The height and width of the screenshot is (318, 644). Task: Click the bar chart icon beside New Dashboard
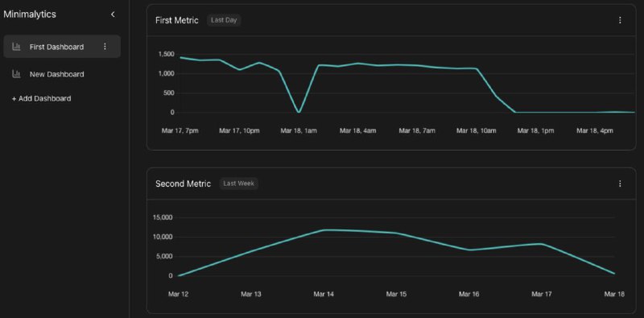16,74
